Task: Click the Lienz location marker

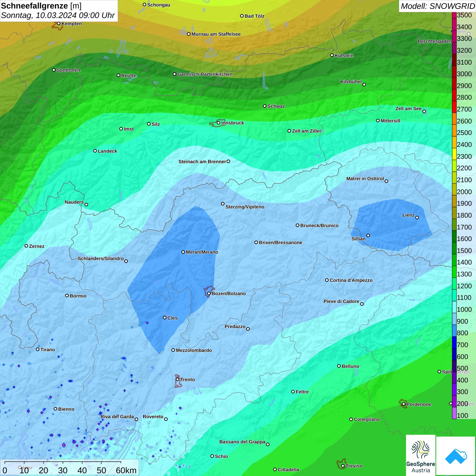Action: [x=417, y=218]
